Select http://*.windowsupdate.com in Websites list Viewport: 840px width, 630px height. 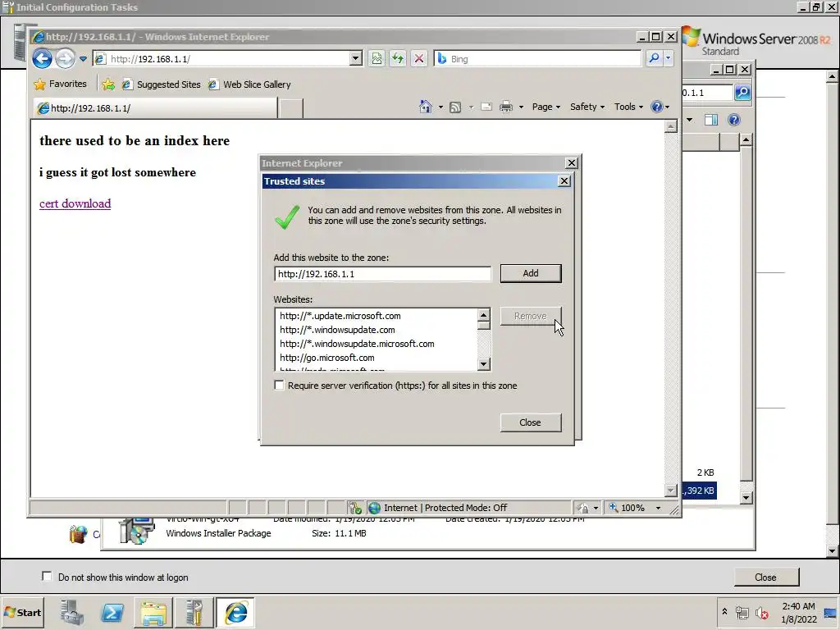click(337, 330)
